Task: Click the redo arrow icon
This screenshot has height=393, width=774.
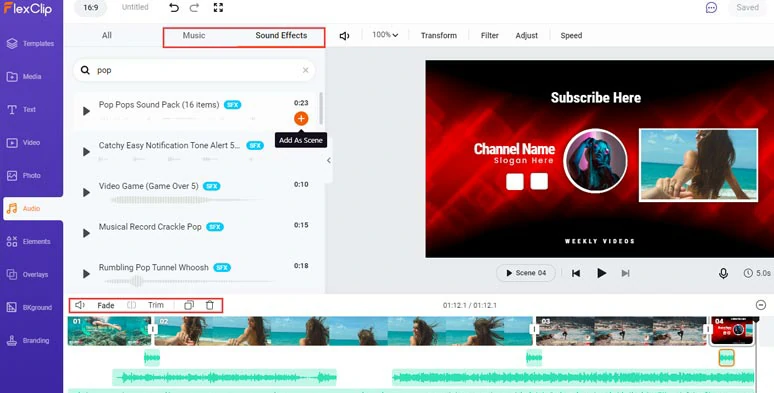Action: pyautogui.click(x=194, y=7)
